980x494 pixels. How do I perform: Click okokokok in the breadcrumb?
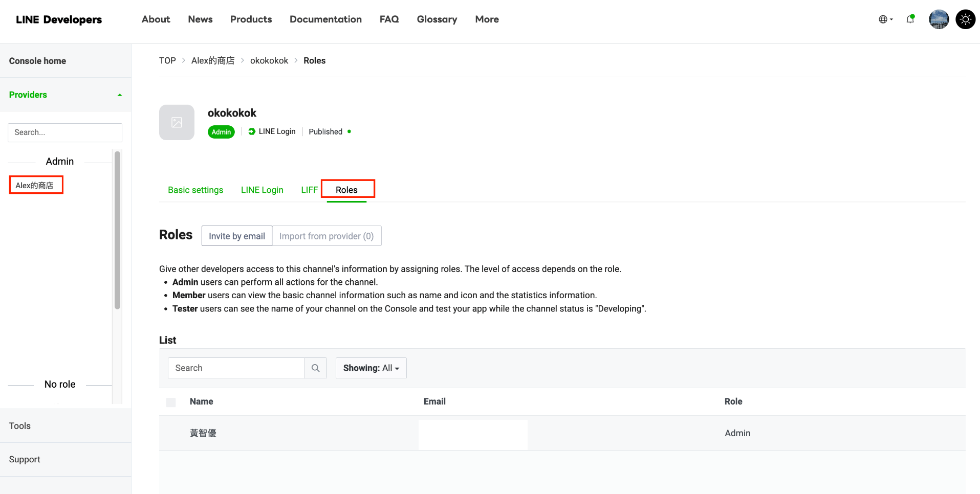click(269, 60)
